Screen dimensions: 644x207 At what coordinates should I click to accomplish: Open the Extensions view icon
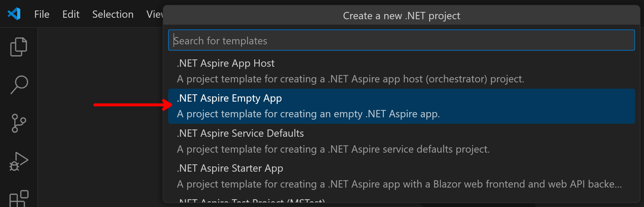click(19, 198)
